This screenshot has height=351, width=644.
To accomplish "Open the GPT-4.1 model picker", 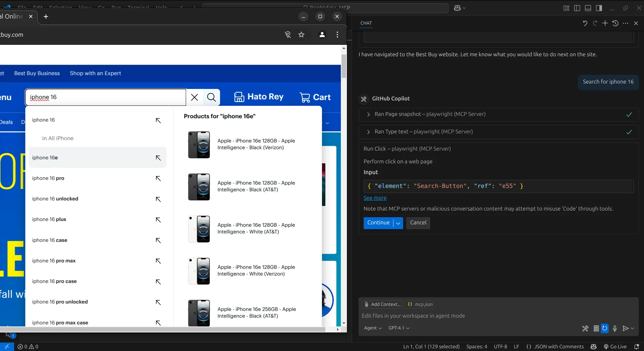I will [x=398, y=328].
